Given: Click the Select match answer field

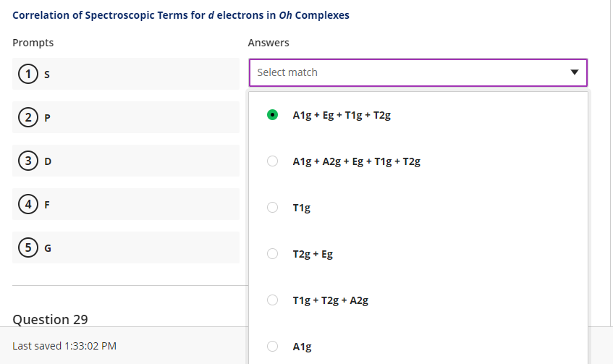Looking at the screenshot, I should point(405,72).
